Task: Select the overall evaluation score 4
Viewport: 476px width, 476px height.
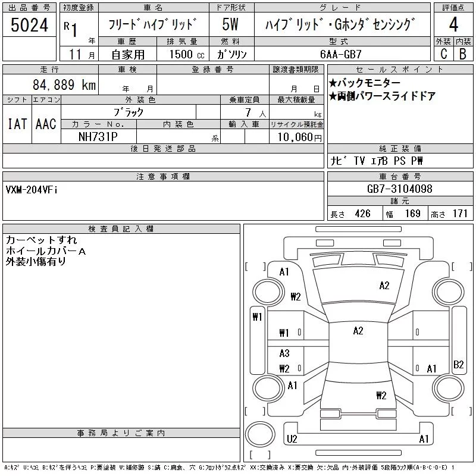Action: 453,24
